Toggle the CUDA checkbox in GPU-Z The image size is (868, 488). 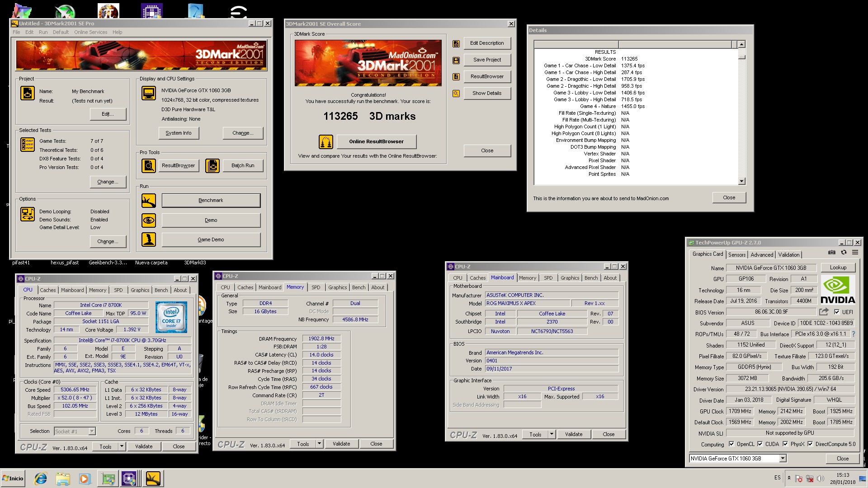(x=759, y=444)
